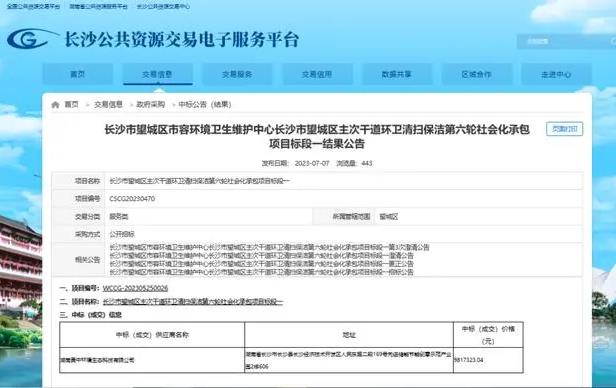Click underlined project name in section 二
The width and height of the screenshot is (616, 388).
coord(193,302)
